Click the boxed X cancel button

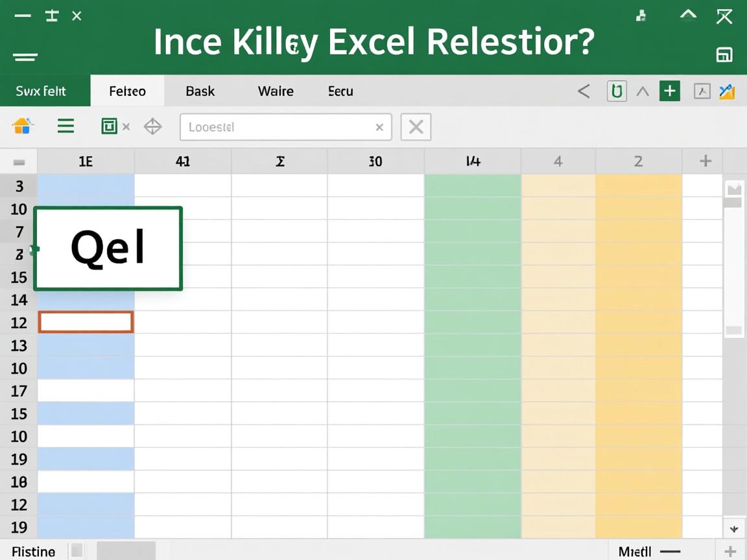[416, 127]
